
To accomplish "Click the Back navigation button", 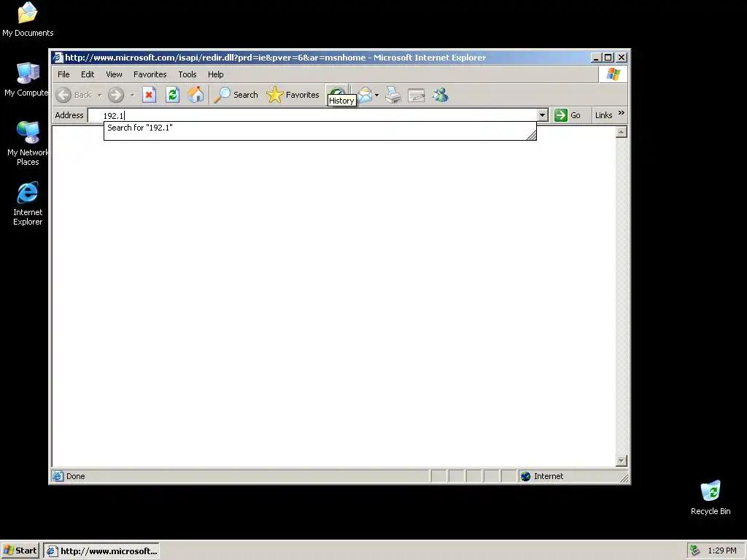I will coord(73,95).
